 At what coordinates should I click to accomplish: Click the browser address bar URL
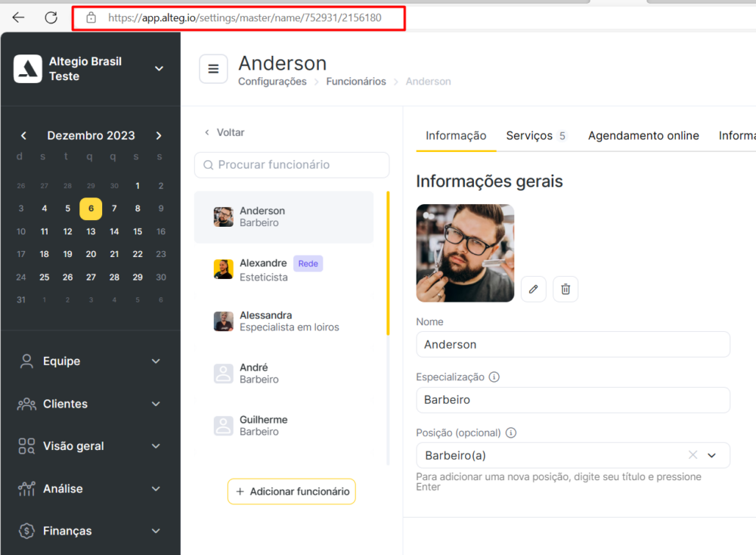click(244, 18)
